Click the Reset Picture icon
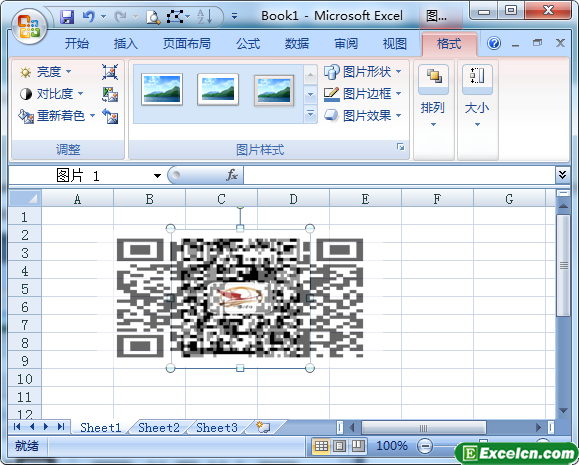 (x=110, y=116)
